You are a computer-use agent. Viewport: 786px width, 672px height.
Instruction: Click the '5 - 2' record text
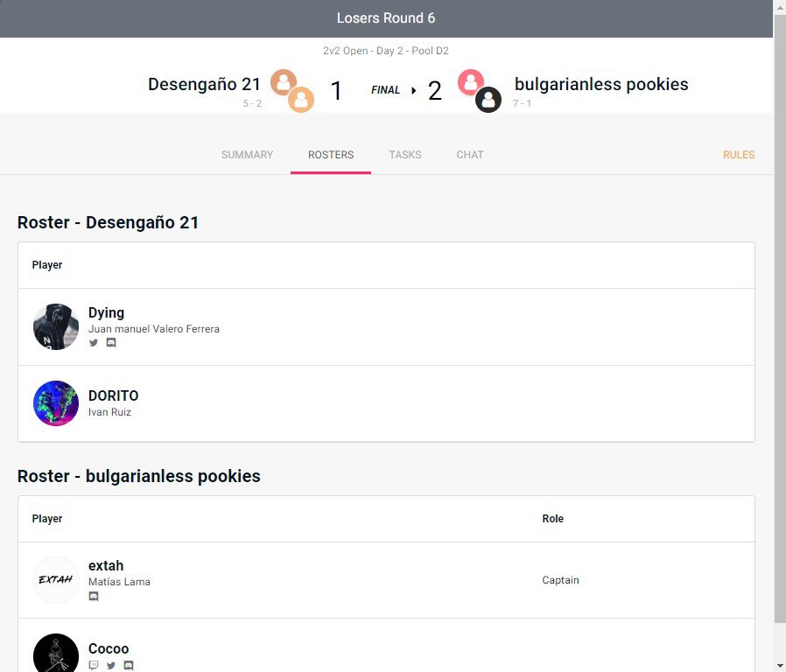(252, 104)
